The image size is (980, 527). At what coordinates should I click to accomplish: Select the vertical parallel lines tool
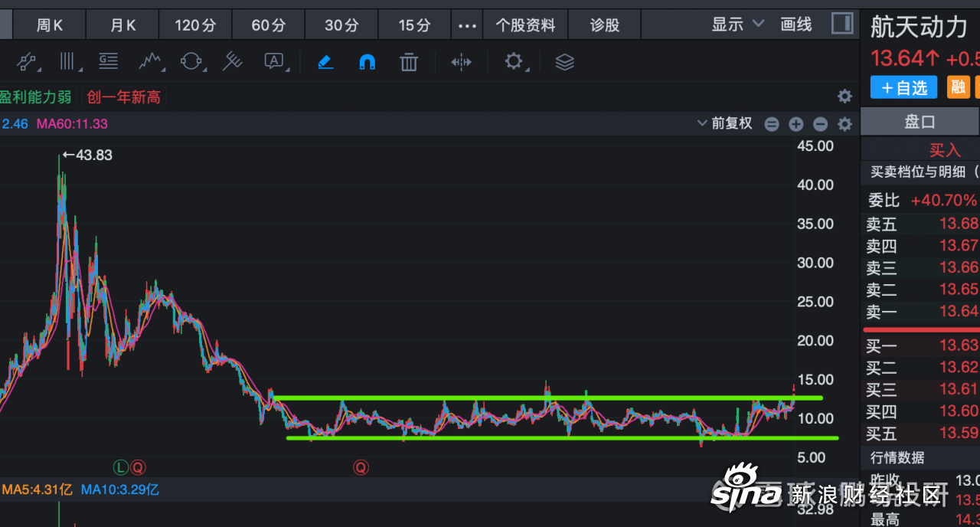(69, 62)
